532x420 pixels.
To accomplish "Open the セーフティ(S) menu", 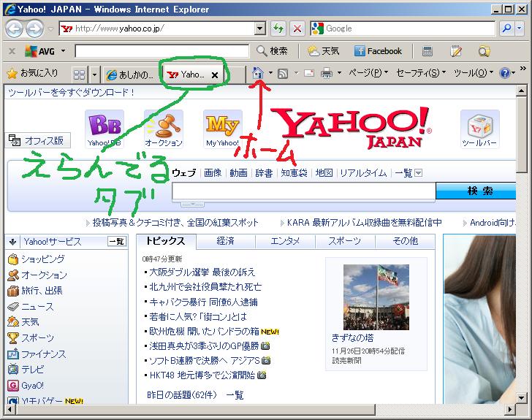I will [x=421, y=73].
